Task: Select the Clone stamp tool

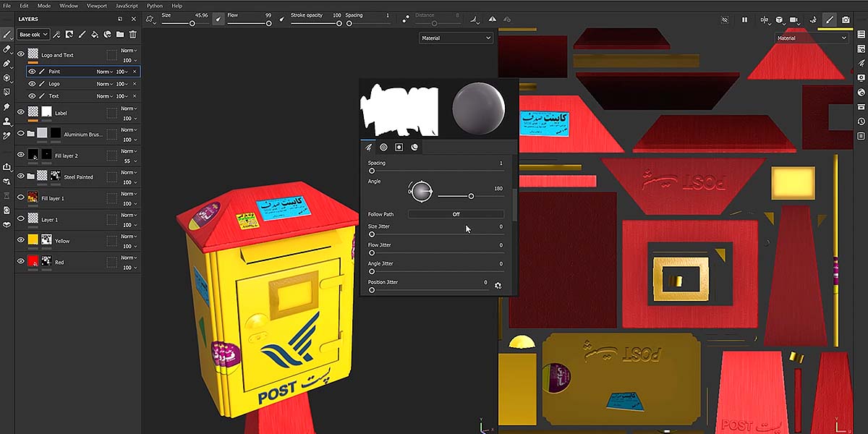Action: (x=7, y=122)
